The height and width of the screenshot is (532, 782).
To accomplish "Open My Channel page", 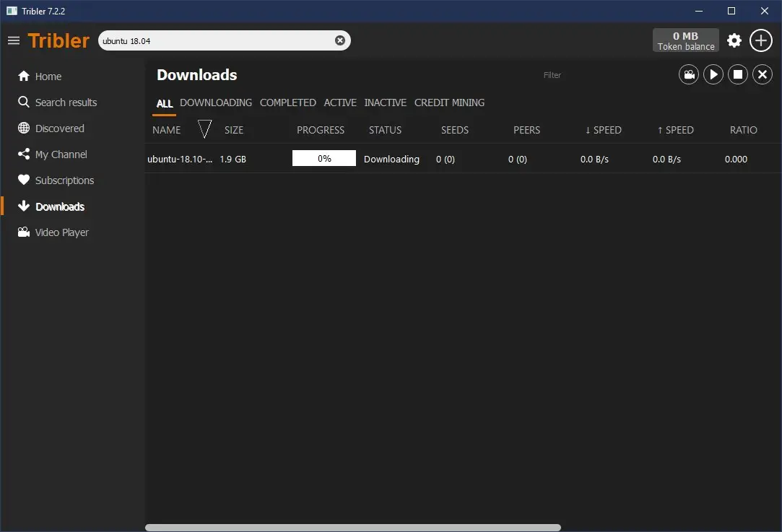I will tap(61, 154).
